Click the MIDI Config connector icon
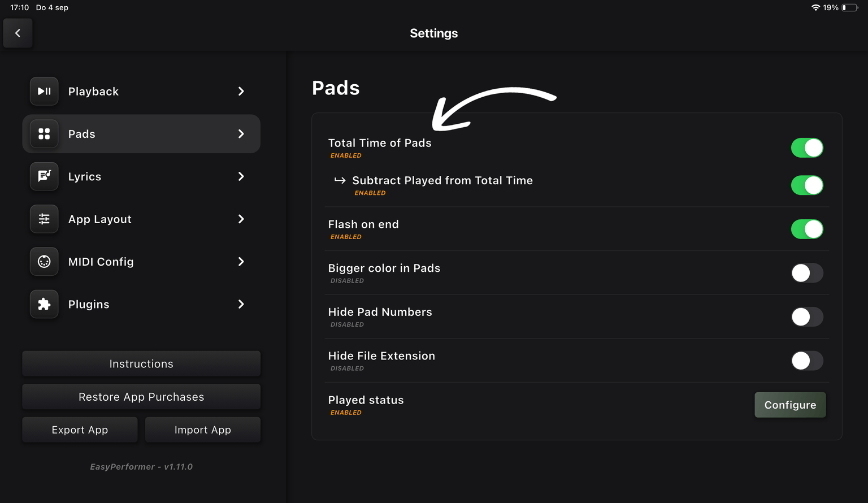Image resolution: width=868 pixels, height=503 pixels. click(x=44, y=262)
